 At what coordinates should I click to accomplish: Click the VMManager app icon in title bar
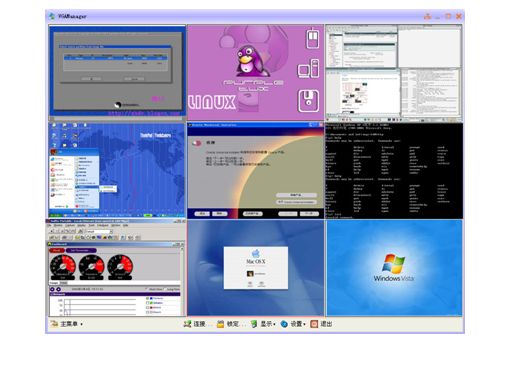tap(52, 16)
